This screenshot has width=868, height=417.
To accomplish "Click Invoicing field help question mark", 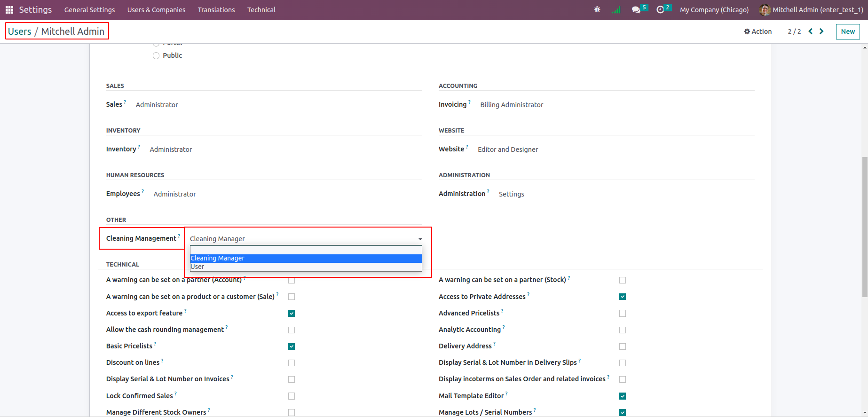I will (469, 102).
